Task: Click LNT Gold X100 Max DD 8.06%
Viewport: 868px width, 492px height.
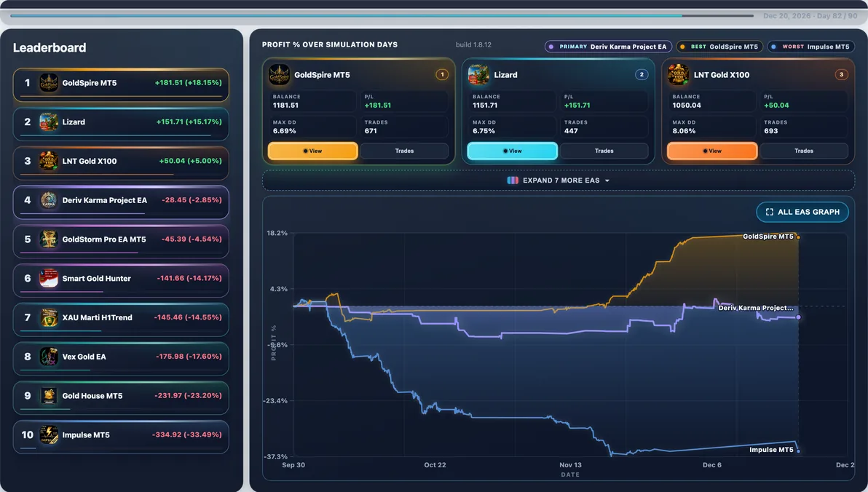Action: pos(684,131)
